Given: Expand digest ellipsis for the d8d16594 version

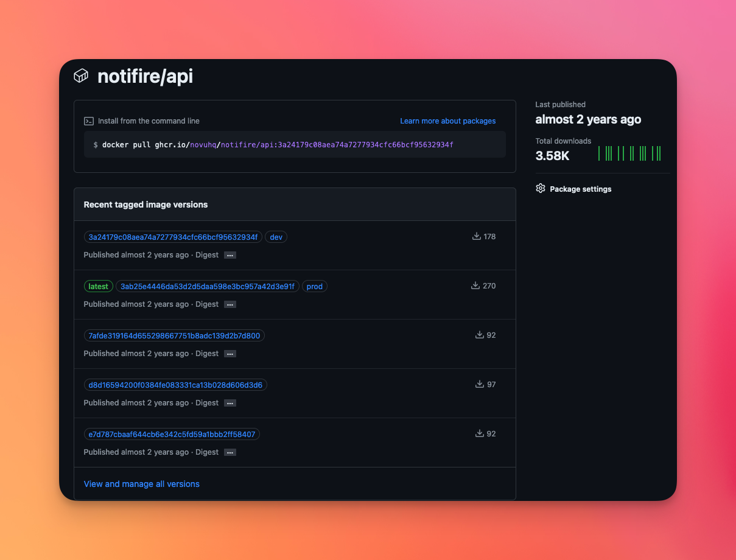Looking at the screenshot, I should point(230,404).
